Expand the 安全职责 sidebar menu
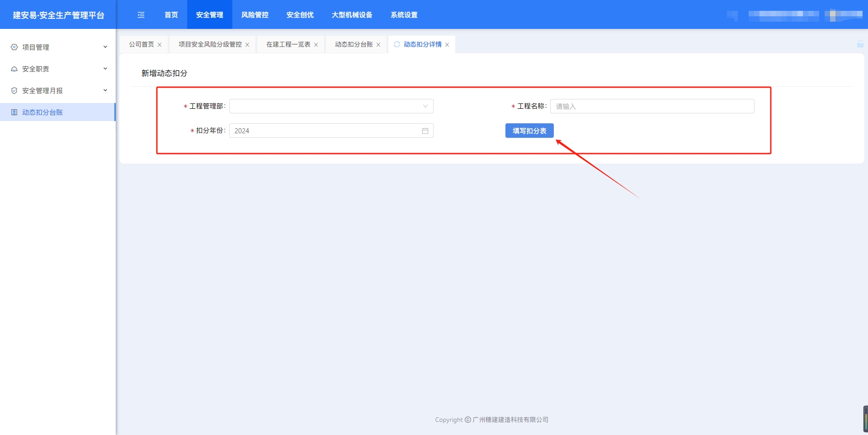This screenshot has width=868, height=435. (x=58, y=69)
